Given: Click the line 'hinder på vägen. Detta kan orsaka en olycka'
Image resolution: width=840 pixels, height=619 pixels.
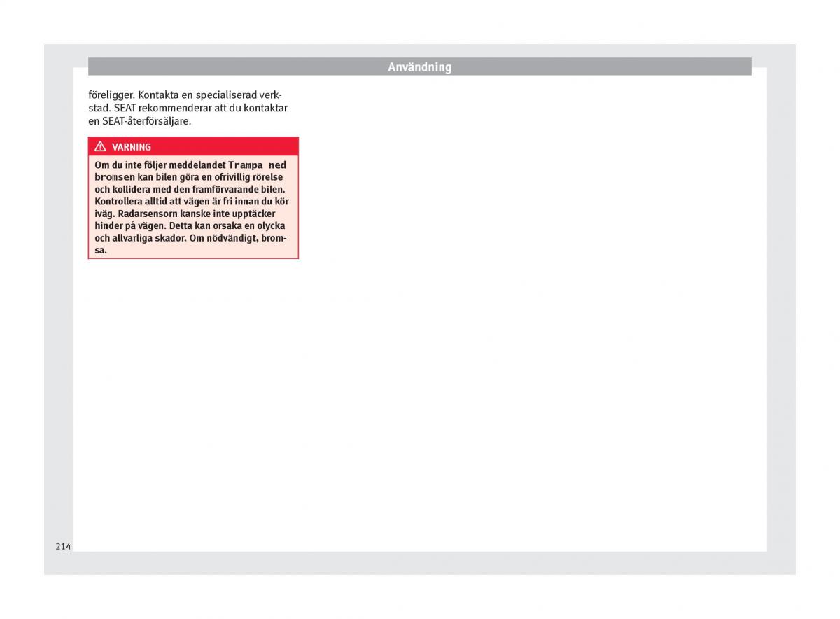Looking at the screenshot, I should coord(190,226).
